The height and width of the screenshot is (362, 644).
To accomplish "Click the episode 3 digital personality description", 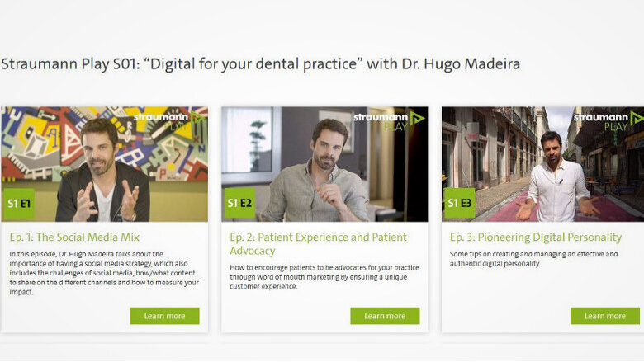I will click(x=533, y=259).
